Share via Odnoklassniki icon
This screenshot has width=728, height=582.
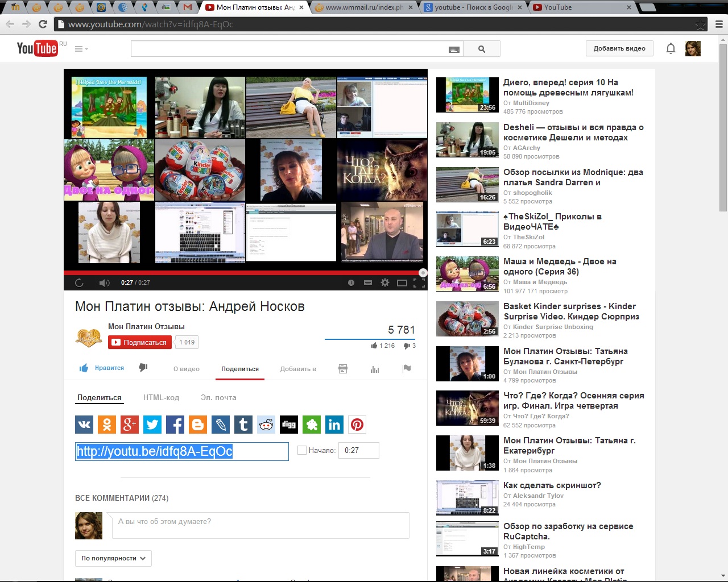pos(107,425)
